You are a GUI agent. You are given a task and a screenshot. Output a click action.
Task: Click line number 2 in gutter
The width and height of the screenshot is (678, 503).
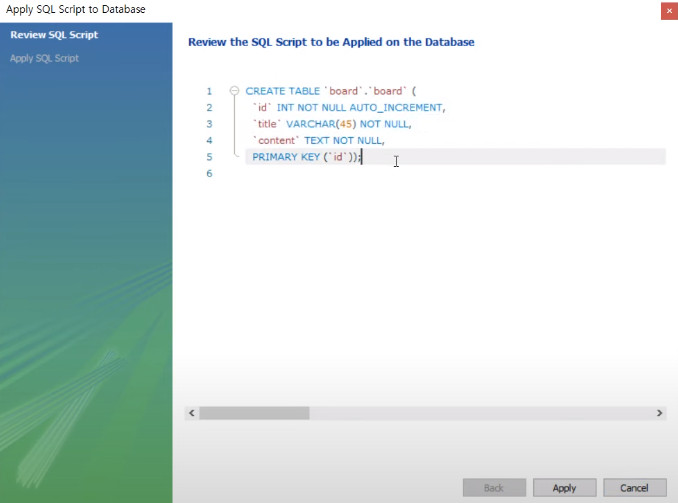point(209,108)
